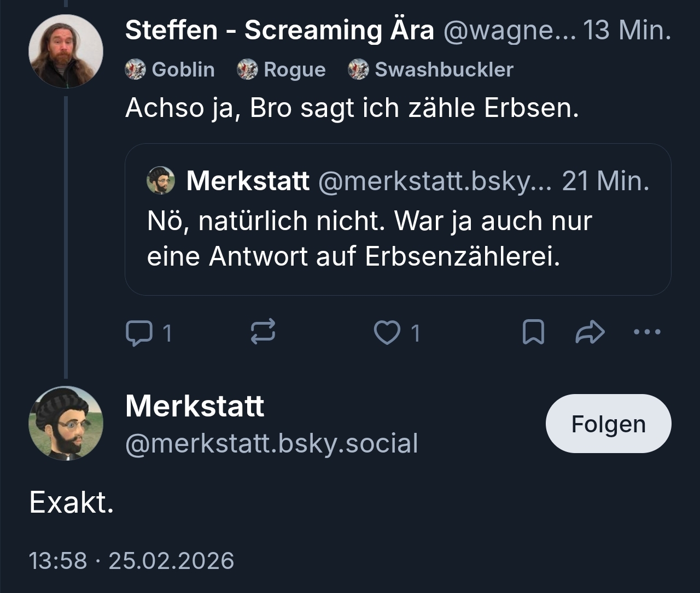Viewport: 700px width, 593px height.
Task: Open the three-dot more options menu
Action: click(647, 332)
